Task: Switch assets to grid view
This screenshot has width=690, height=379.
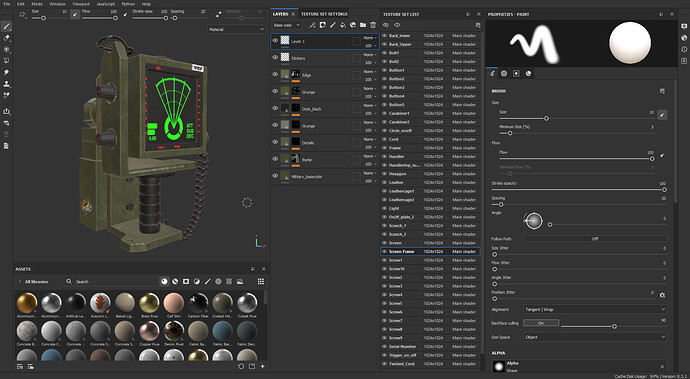Action: (x=261, y=281)
